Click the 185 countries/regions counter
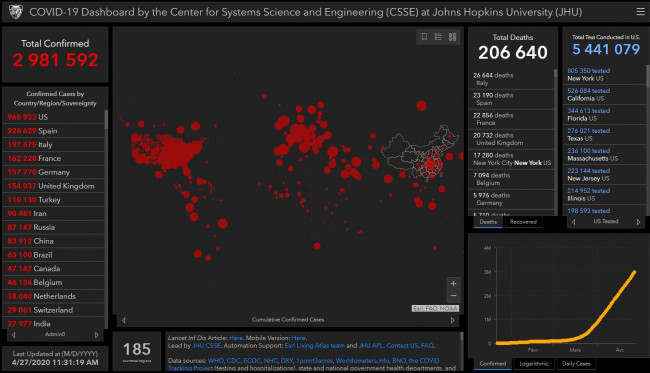 click(x=137, y=351)
